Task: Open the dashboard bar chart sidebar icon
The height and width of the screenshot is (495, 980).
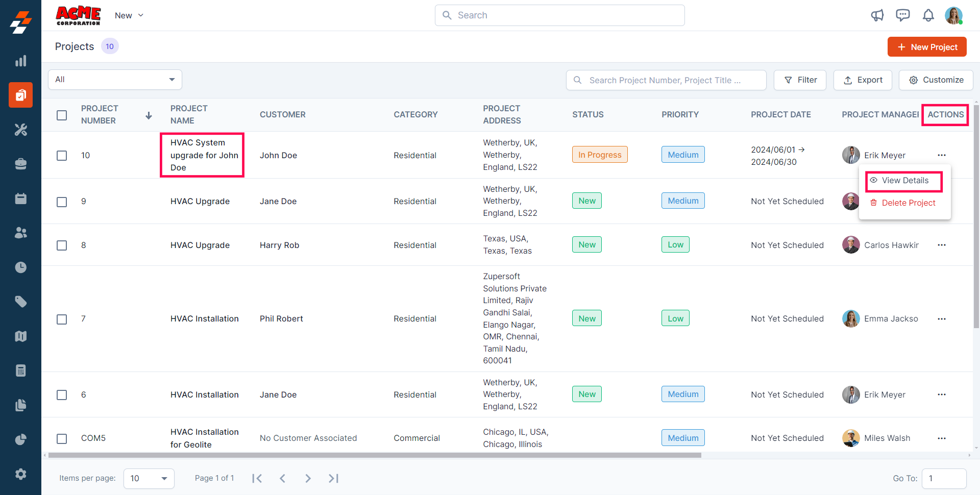Action: [20, 61]
